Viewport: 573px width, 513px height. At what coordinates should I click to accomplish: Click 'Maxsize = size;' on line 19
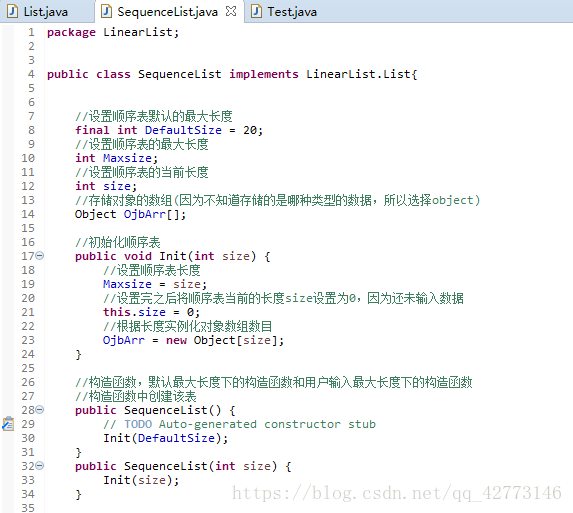[155, 284]
